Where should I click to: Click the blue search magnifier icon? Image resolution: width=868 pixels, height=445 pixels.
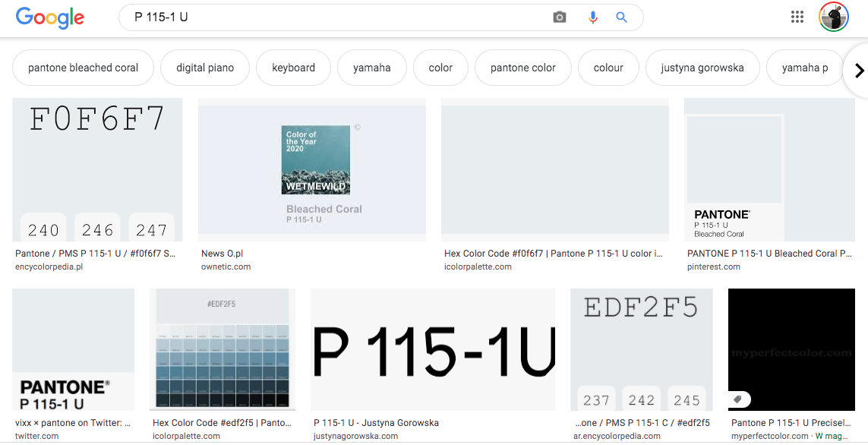point(622,17)
